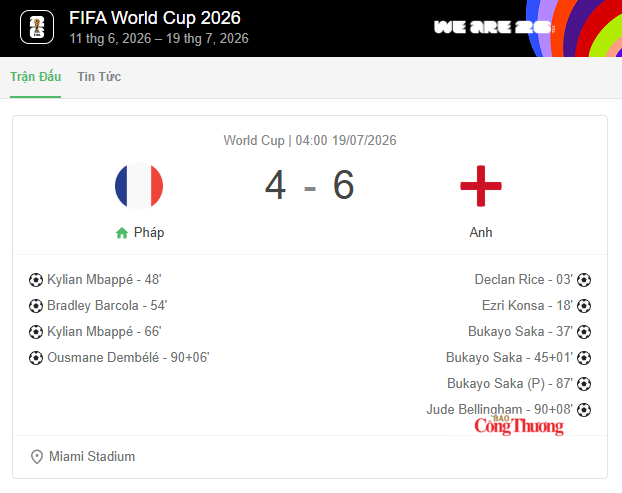Click the ball icon next to Ezri Konsa
Viewport: 622px width, 493px height.
tap(584, 306)
